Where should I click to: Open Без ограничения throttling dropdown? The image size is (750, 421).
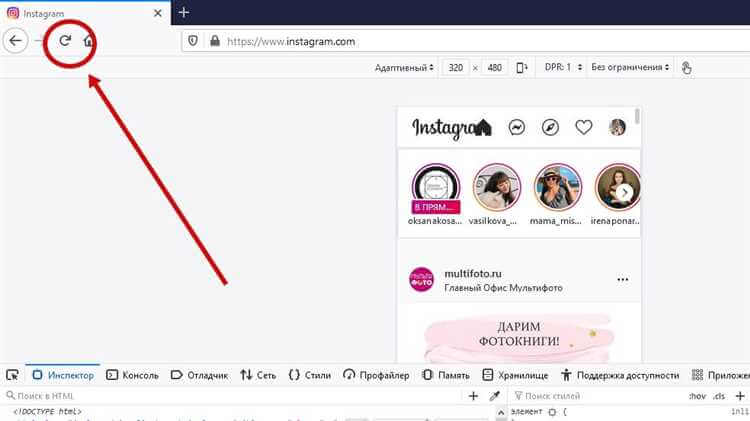[630, 67]
